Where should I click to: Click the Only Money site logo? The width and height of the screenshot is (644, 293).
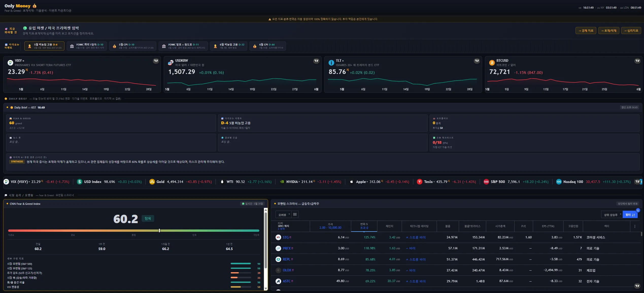[x=21, y=6]
